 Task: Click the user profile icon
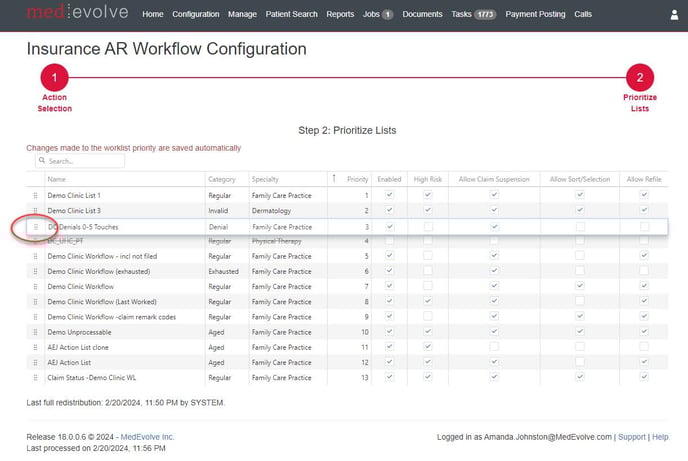coord(673,14)
